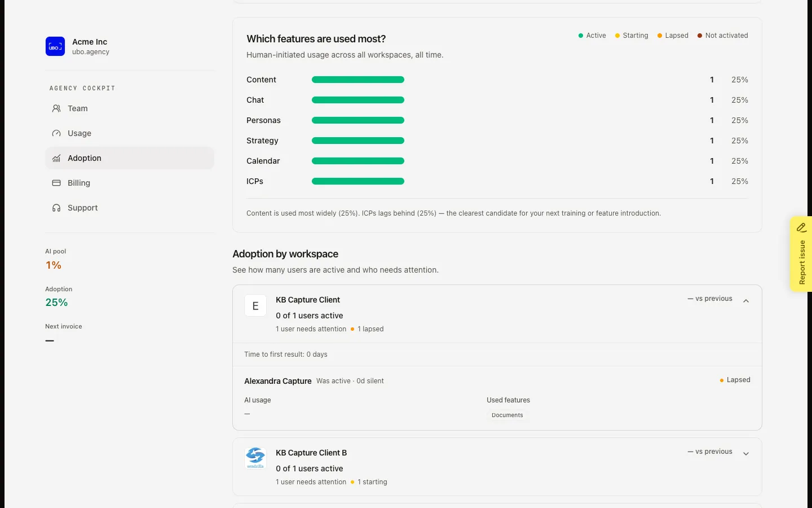
Task: Click the '1 lapsed' indicator text
Action: coord(370,329)
